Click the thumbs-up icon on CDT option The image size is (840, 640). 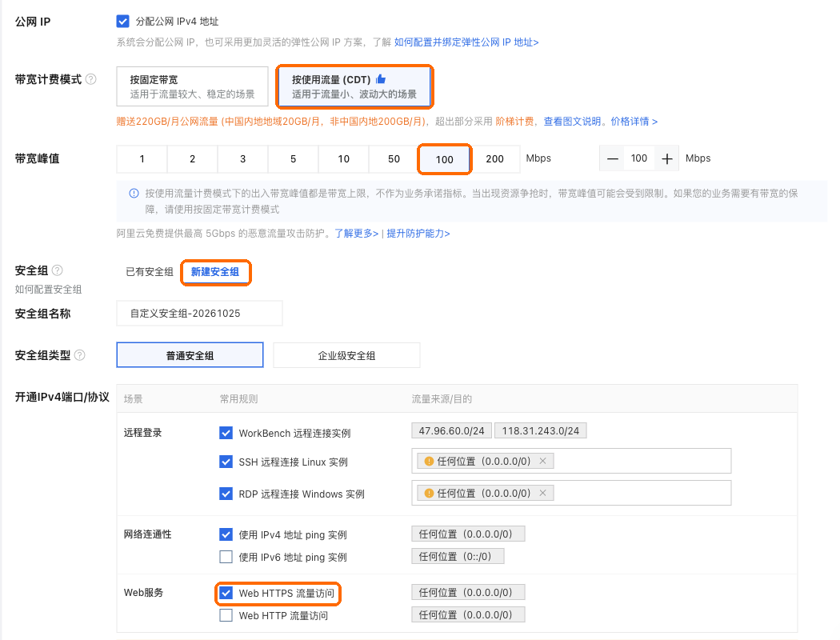click(381, 79)
